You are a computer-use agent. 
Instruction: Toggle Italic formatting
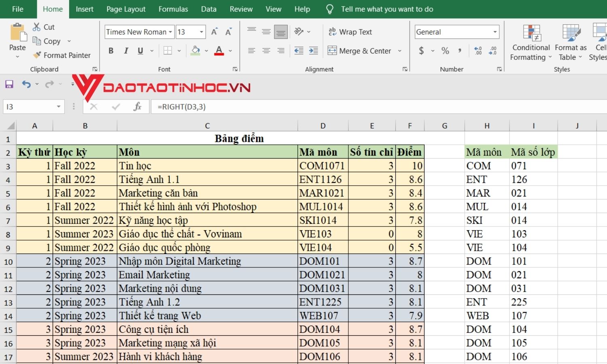[126, 51]
